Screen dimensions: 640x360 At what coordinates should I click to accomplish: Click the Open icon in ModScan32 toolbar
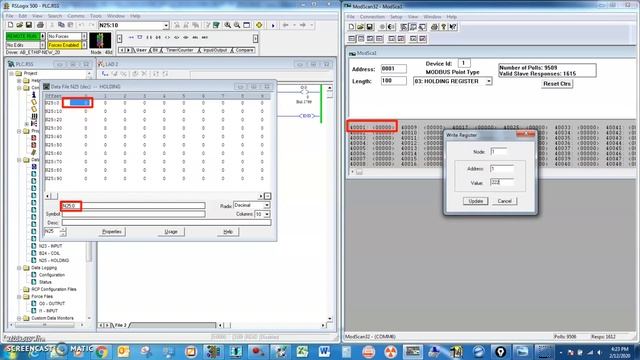coord(360,27)
